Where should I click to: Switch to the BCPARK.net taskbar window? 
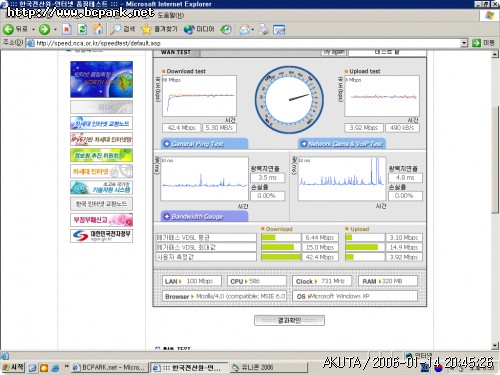click(x=110, y=367)
